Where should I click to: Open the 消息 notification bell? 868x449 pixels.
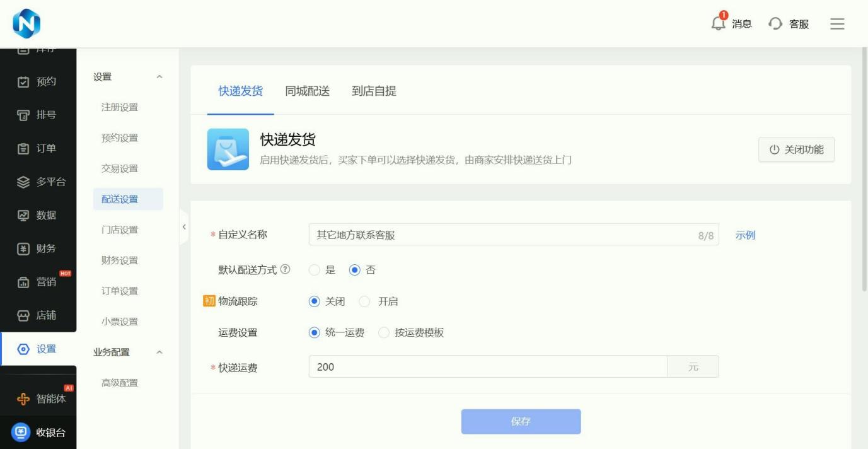click(719, 23)
